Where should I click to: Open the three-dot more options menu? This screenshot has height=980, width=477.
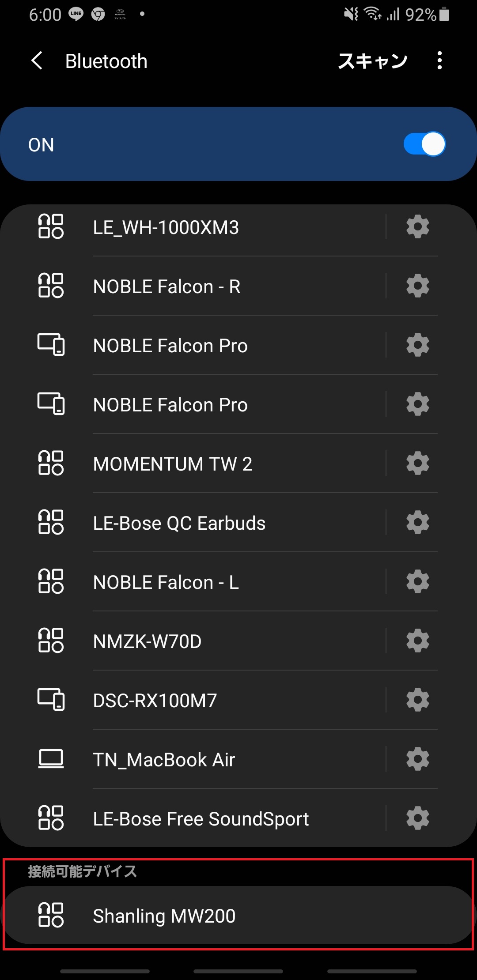pos(439,60)
